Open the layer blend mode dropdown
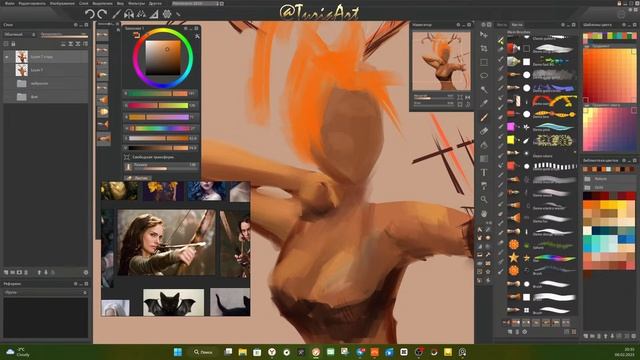640x360 pixels. 20,35
